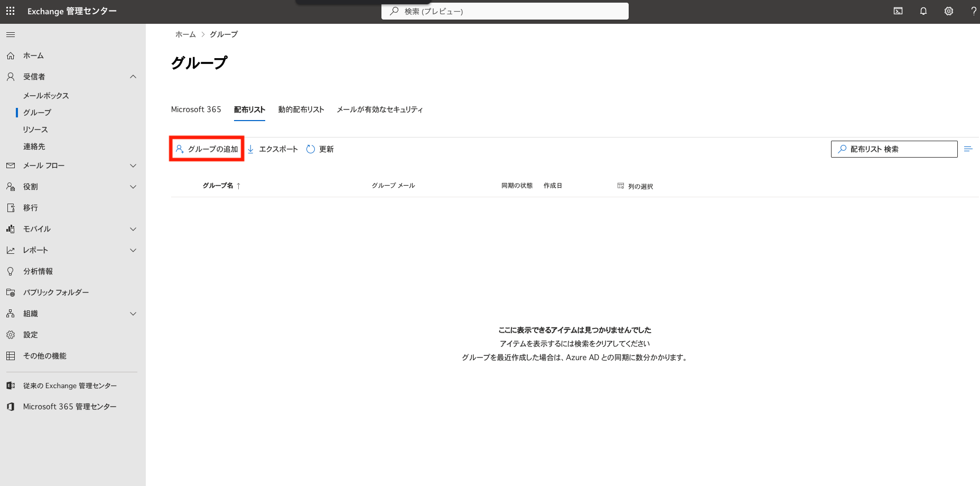This screenshot has width=980, height=486.
Task: Click the export download arrow icon
Action: pyautogui.click(x=251, y=149)
